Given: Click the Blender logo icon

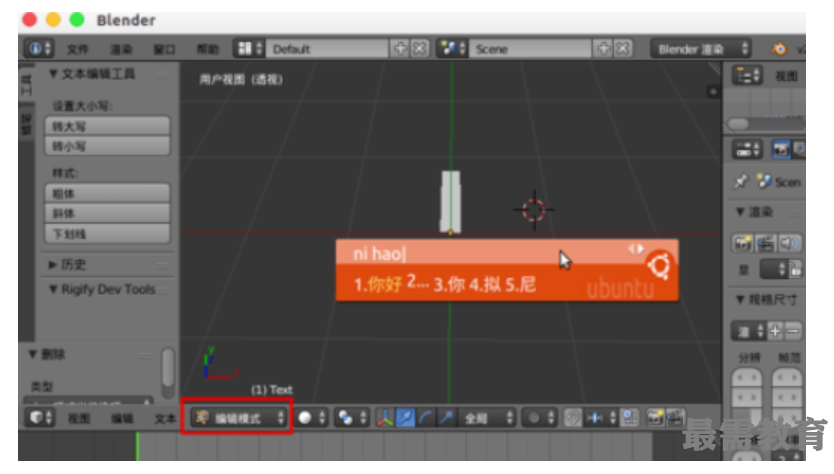Looking at the screenshot, I should point(779,49).
